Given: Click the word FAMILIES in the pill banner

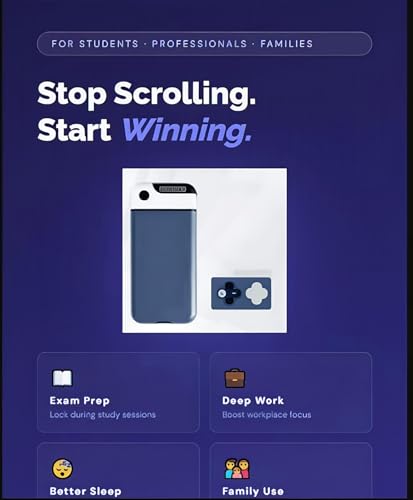Looking at the screenshot, I should tap(287, 44).
